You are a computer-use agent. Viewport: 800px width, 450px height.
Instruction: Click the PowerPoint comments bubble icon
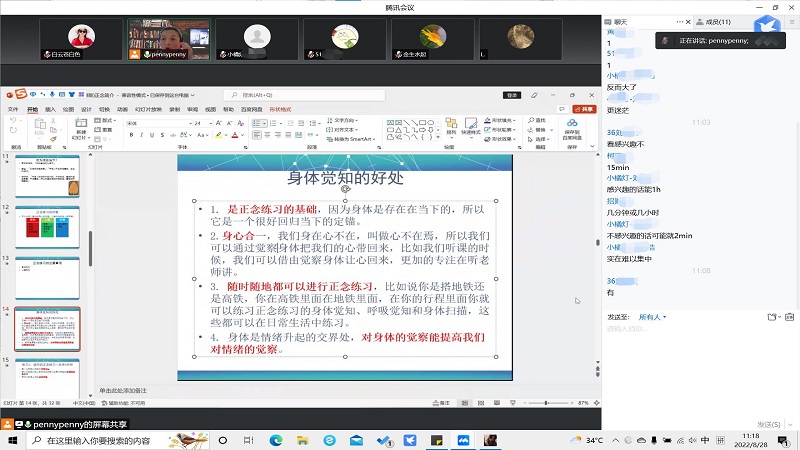(x=562, y=109)
